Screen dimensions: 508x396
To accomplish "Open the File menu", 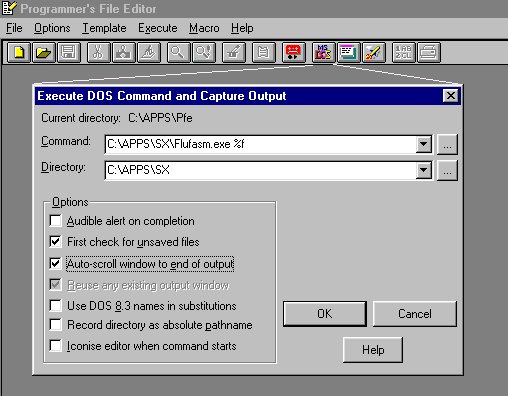I will click(14, 28).
